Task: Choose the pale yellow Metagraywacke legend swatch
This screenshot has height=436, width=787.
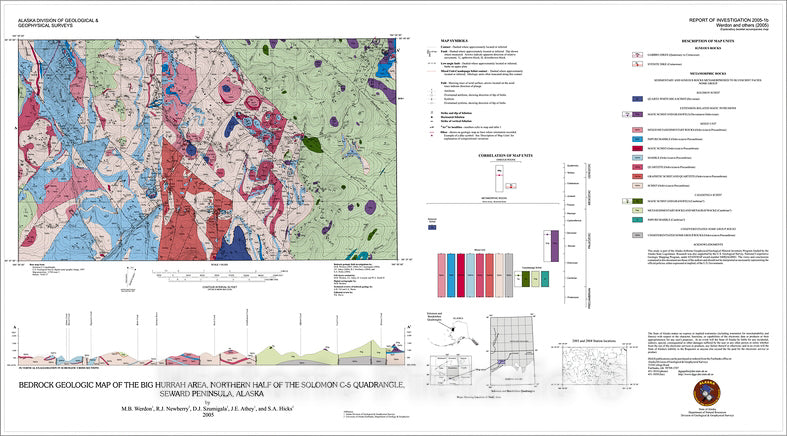Action: point(637,210)
